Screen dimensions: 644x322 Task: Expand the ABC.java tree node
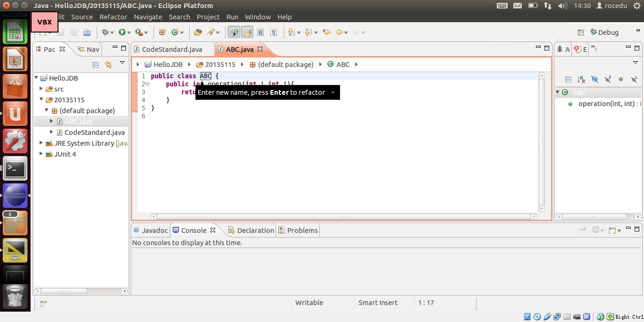52,122
